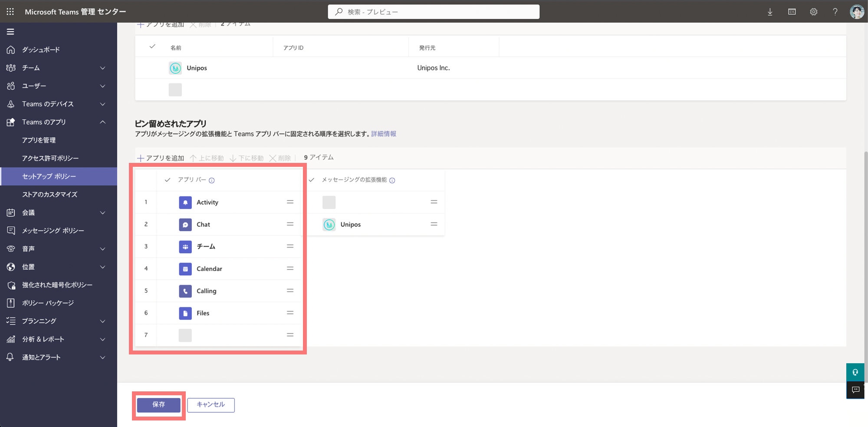Grab reorder handle for Unipos messaging extension
868x427 pixels.
(x=434, y=224)
